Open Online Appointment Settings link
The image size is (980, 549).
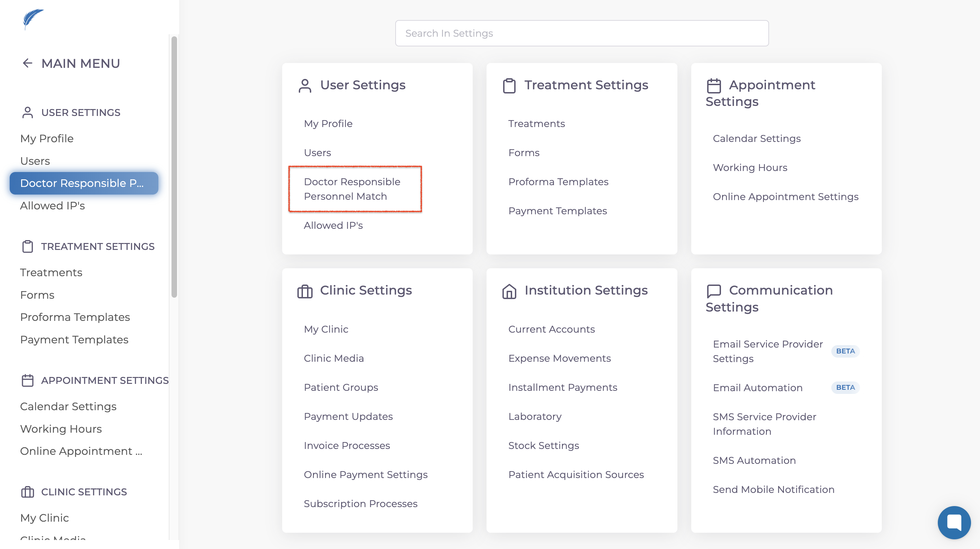click(x=785, y=197)
